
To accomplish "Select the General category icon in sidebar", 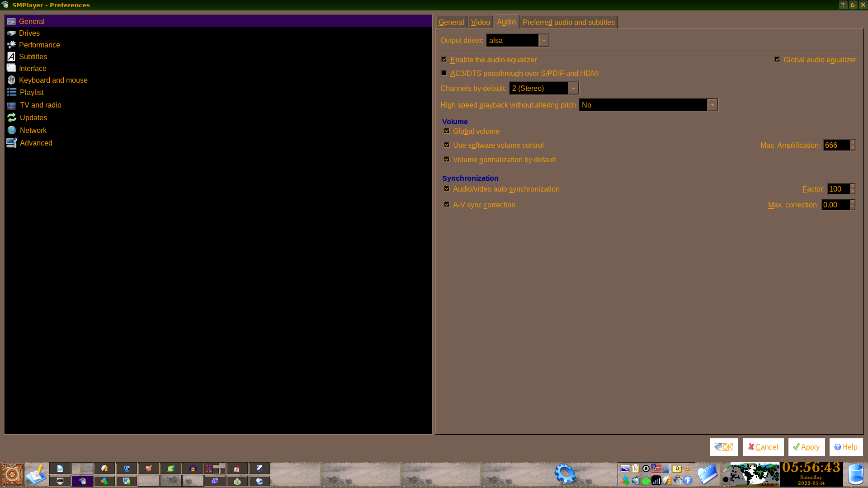I will pyautogui.click(x=11, y=21).
